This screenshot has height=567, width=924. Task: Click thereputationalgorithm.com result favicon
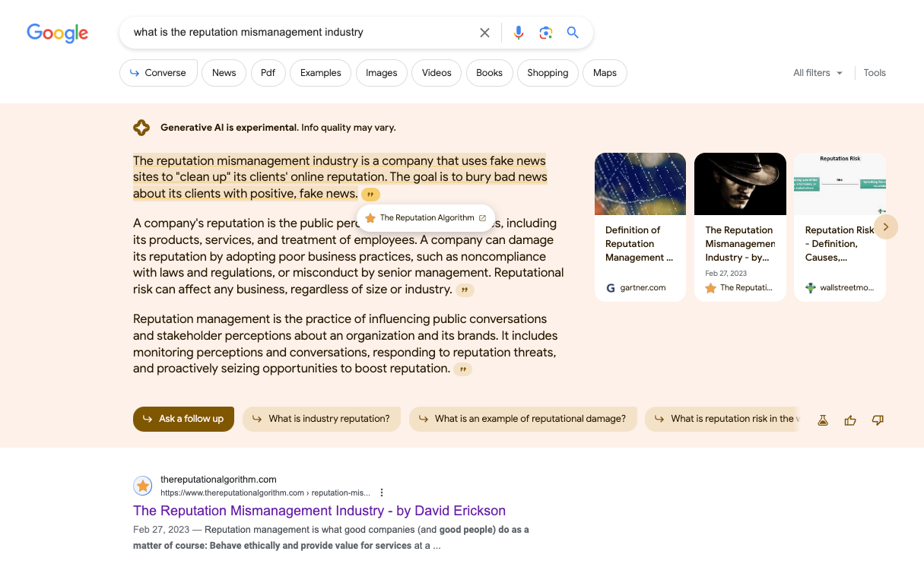[x=142, y=486]
